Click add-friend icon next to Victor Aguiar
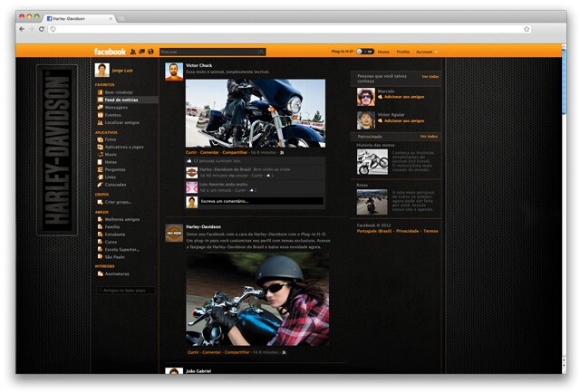This screenshot has width=580, height=392. coord(380,120)
